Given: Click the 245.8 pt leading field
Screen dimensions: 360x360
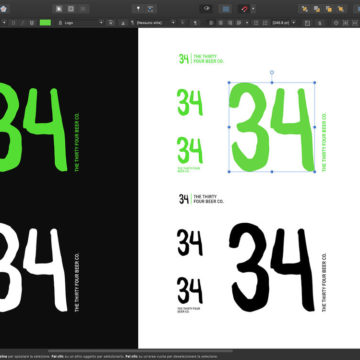Looking at the screenshot, I should tap(281, 23).
